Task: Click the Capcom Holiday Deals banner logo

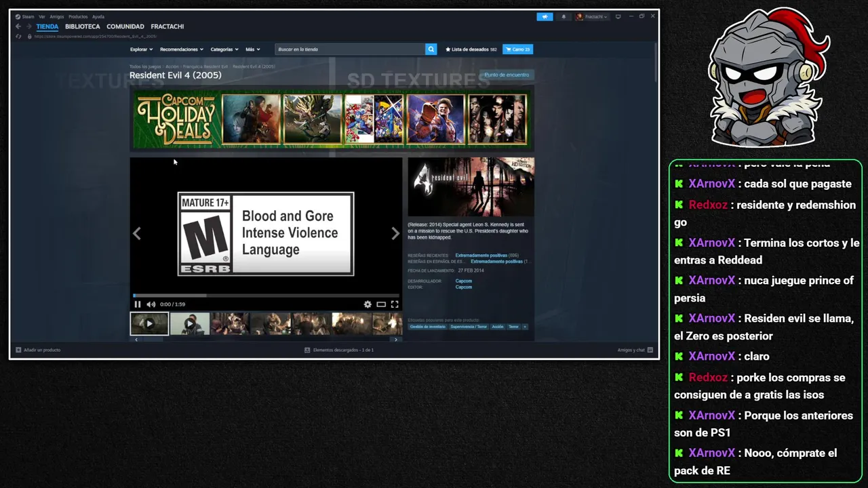Action: click(176, 119)
